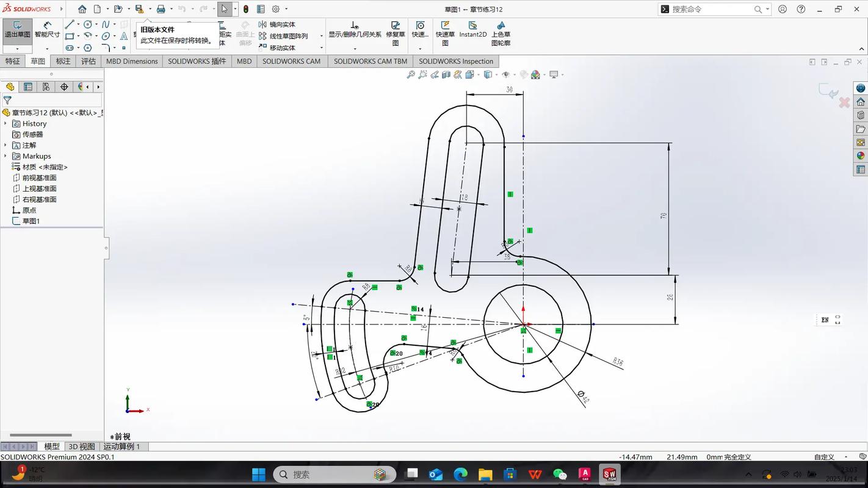This screenshot has width=868, height=488.
Task: Open Options gear dropdown arrow
Action: click(x=286, y=9)
